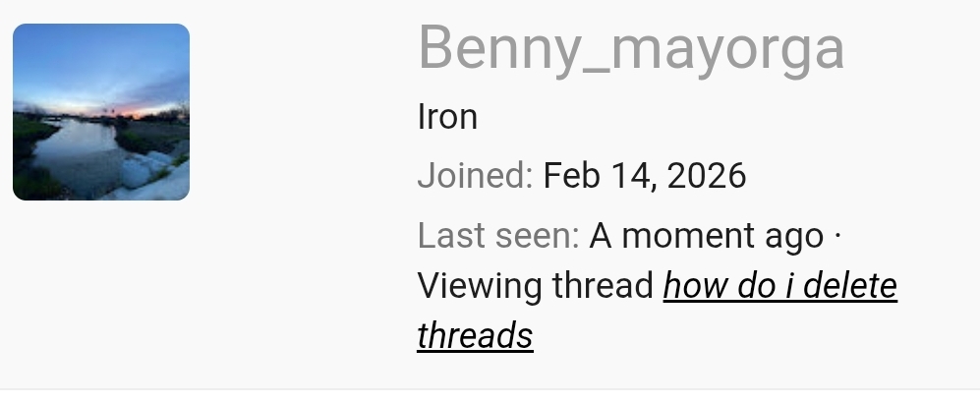Click the 'Joined:' label
This screenshot has height=403, width=980.
click(475, 175)
